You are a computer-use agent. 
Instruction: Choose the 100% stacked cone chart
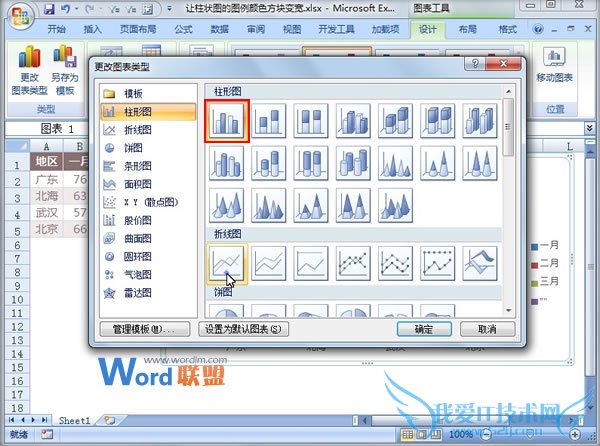click(x=480, y=163)
